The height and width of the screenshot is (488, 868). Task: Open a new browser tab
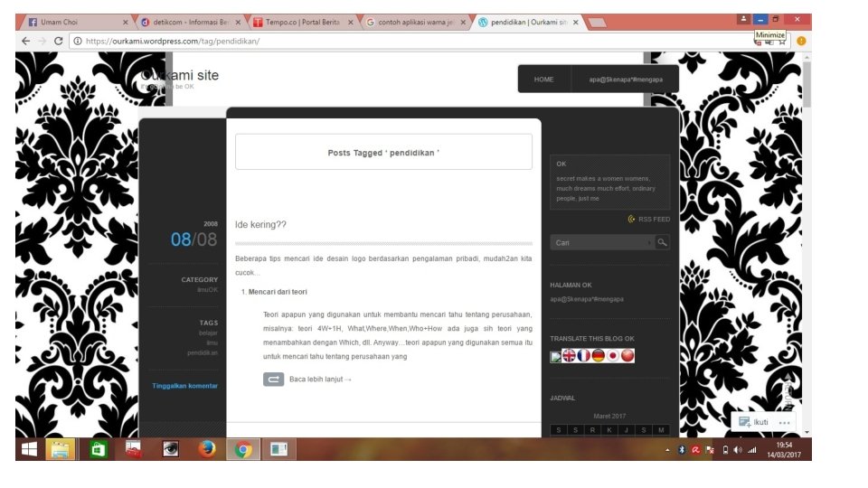coord(597,23)
